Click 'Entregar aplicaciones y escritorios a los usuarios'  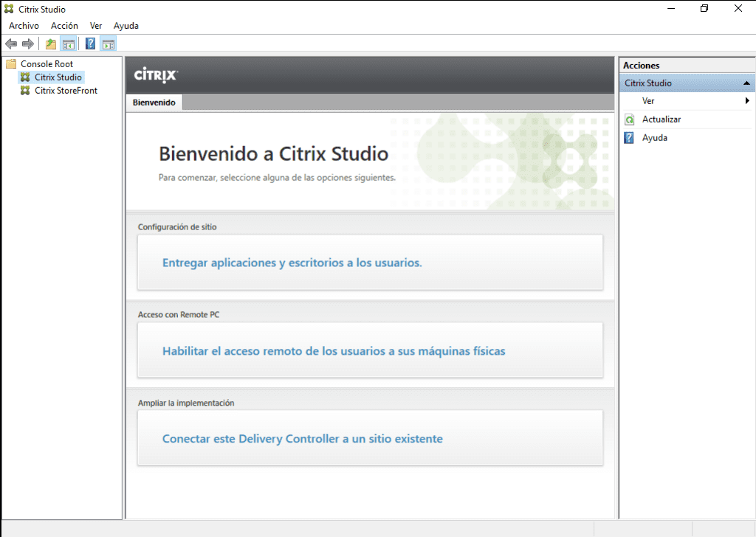[292, 263]
